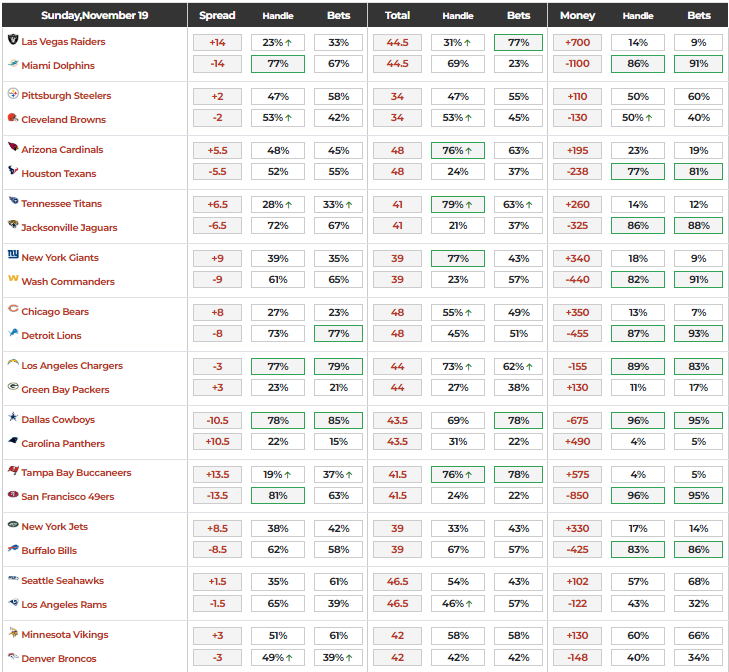729x672 pixels.
Task: Click the Arizona Cardinals logo icon
Action: tap(13, 147)
